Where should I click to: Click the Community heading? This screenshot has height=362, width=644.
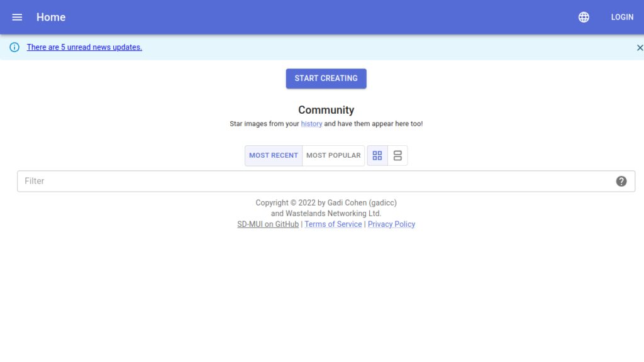point(326,110)
